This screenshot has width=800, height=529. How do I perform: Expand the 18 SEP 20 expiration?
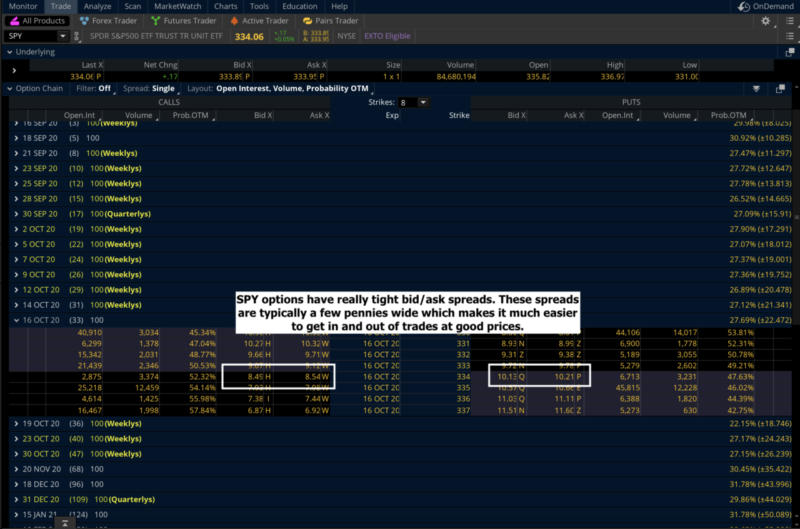(x=16, y=138)
